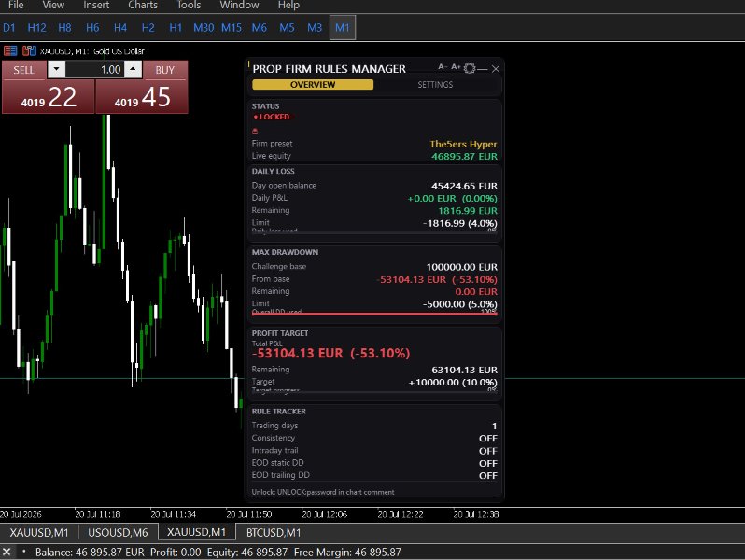Click the red lock icon under LOCKED
Viewport: 745px width, 560px height.
255,131
